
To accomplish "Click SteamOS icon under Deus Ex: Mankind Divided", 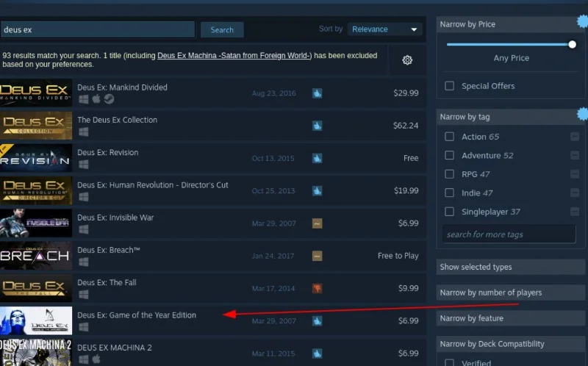I will tap(109, 99).
